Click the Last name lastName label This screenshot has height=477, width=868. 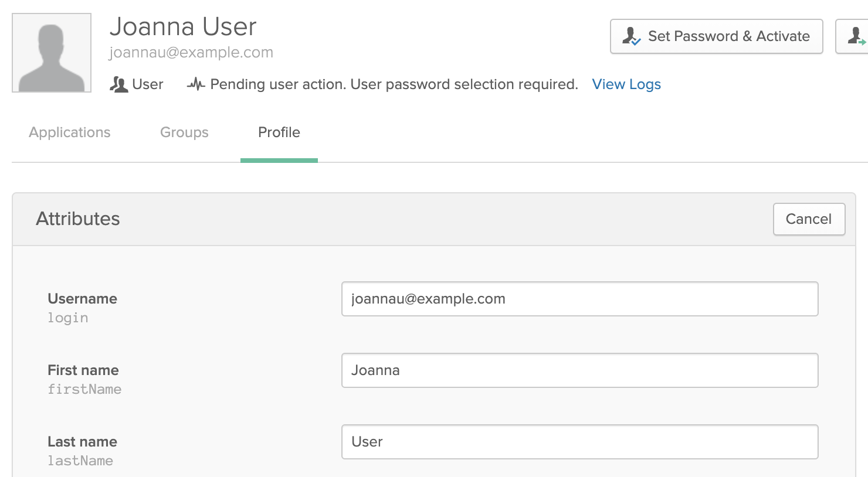[82, 451]
